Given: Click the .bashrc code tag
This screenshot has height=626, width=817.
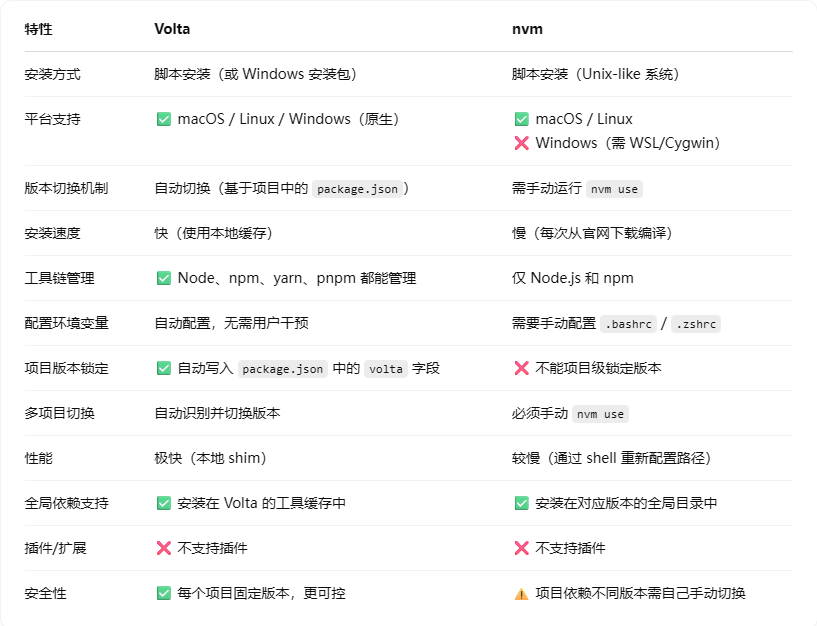Looking at the screenshot, I should pos(629,324).
